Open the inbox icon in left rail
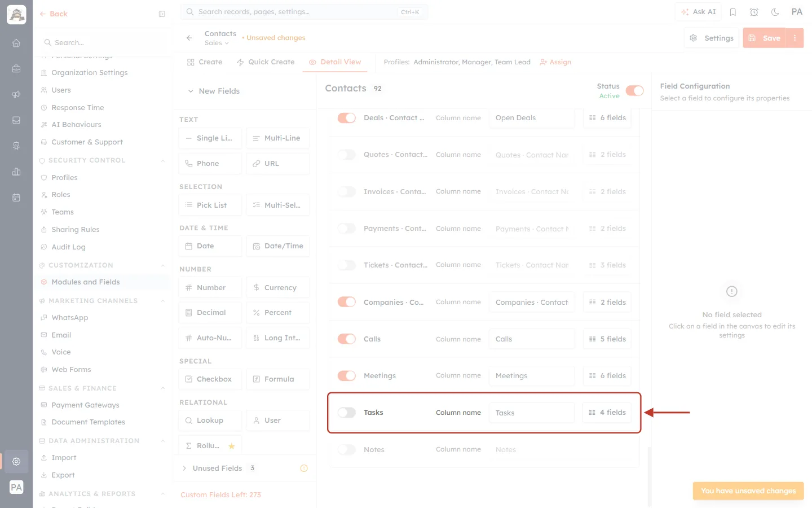This screenshot has width=812, height=508. click(16, 120)
